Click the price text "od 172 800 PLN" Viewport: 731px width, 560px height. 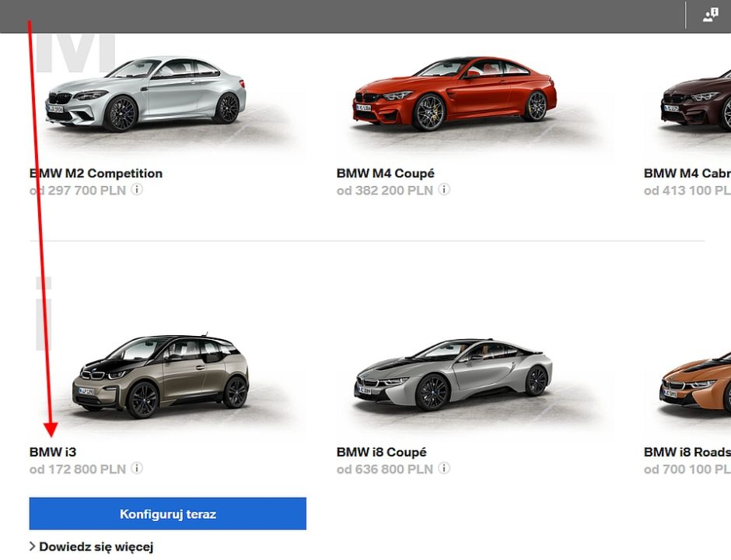click(x=78, y=469)
